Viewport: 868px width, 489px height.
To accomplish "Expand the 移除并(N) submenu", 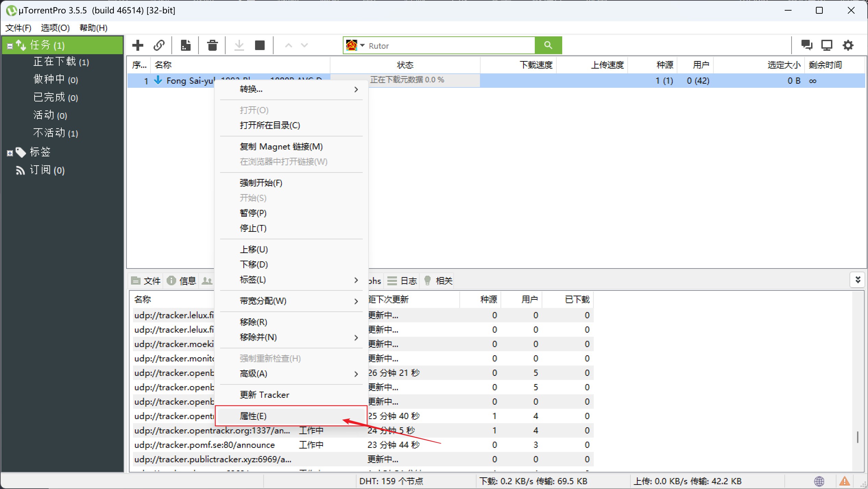I will [291, 337].
